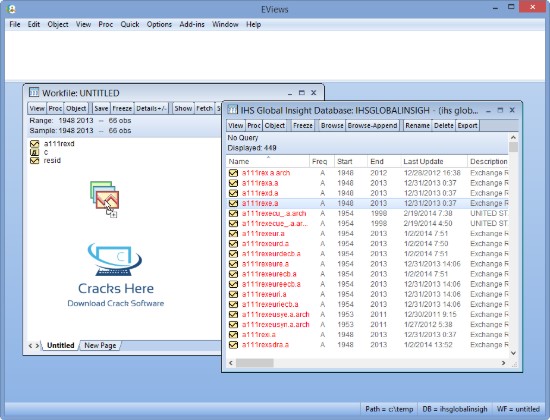Click Details+/- in Workfile toolbar
Viewport: 550px width, 420px height.
tap(152, 108)
